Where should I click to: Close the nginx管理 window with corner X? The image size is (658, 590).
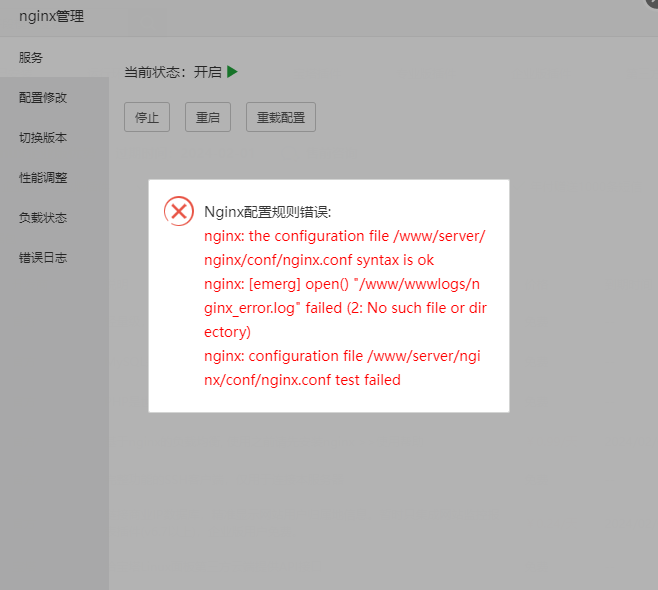[653, 2]
